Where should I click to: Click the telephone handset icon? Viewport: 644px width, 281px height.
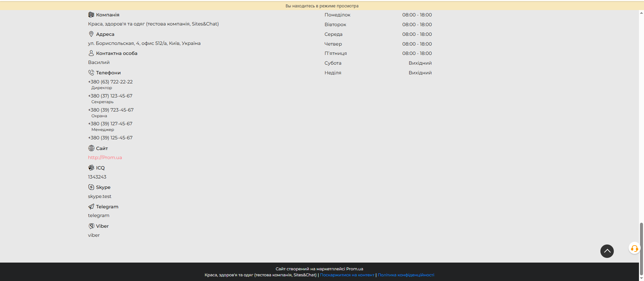91,73
